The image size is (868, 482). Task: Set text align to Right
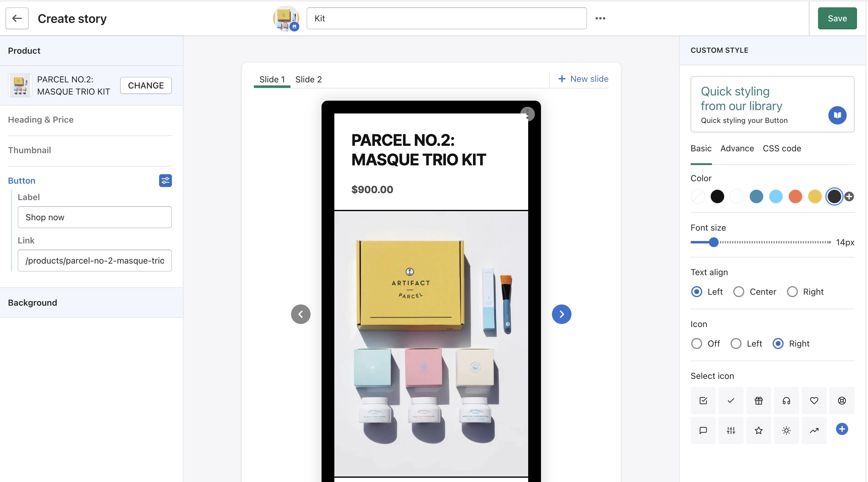click(792, 292)
